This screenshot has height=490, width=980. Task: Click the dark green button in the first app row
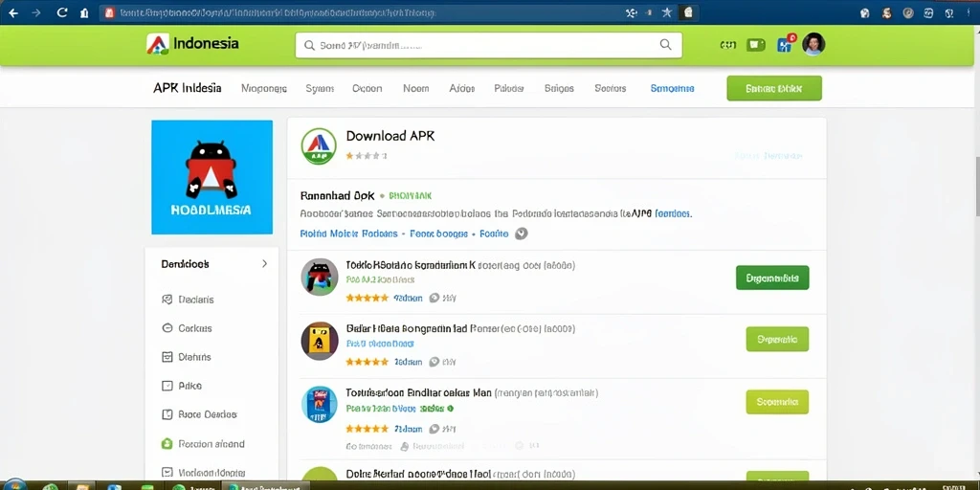click(772, 278)
